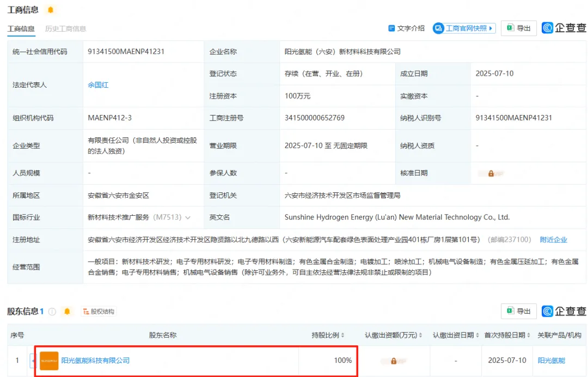Screen dimensions: 588x377
Task: Click the VIP lock icon in 核准日期 row
Action: click(491, 173)
